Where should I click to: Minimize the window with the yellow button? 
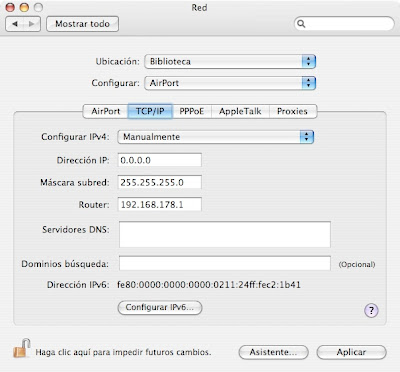point(24,7)
